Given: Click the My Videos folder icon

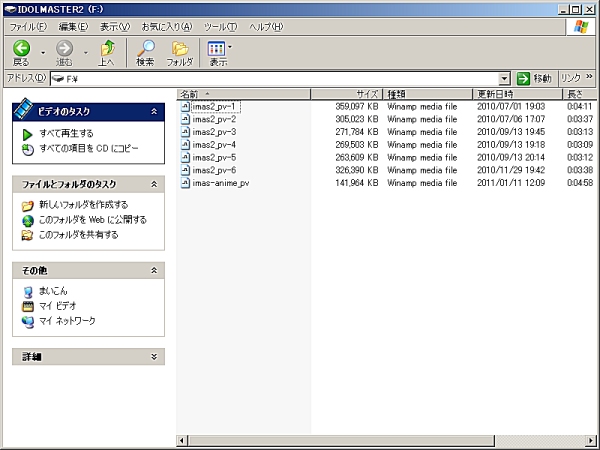Looking at the screenshot, I should pyautogui.click(x=28, y=307).
